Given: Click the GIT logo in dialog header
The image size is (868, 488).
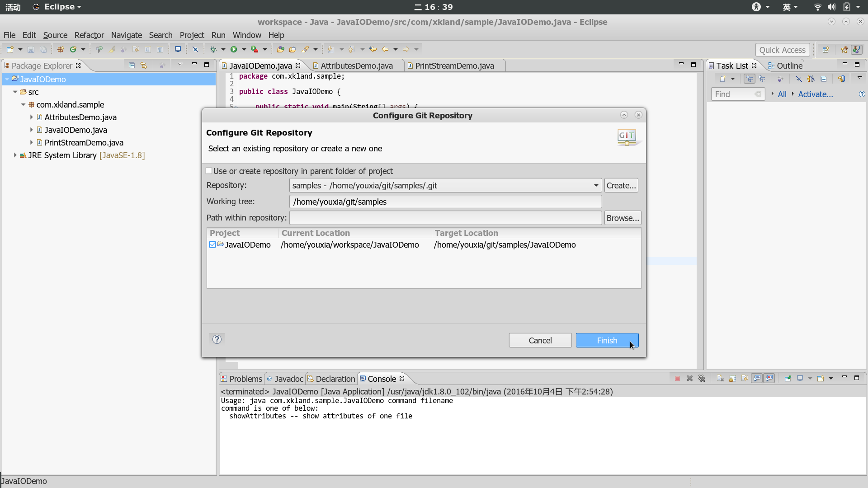Looking at the screenshot, I should coord(627,137).
